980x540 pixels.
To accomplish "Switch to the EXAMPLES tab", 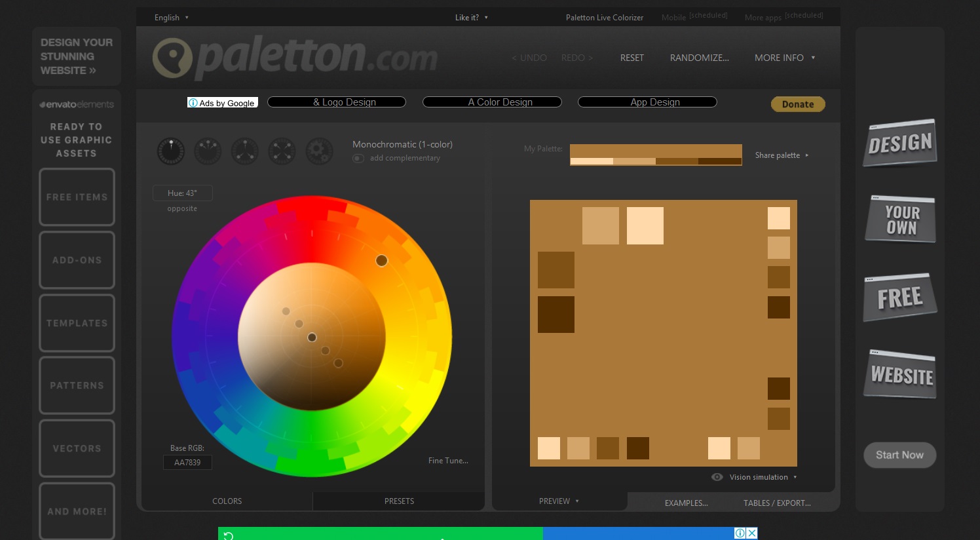I will pos(686,503).
